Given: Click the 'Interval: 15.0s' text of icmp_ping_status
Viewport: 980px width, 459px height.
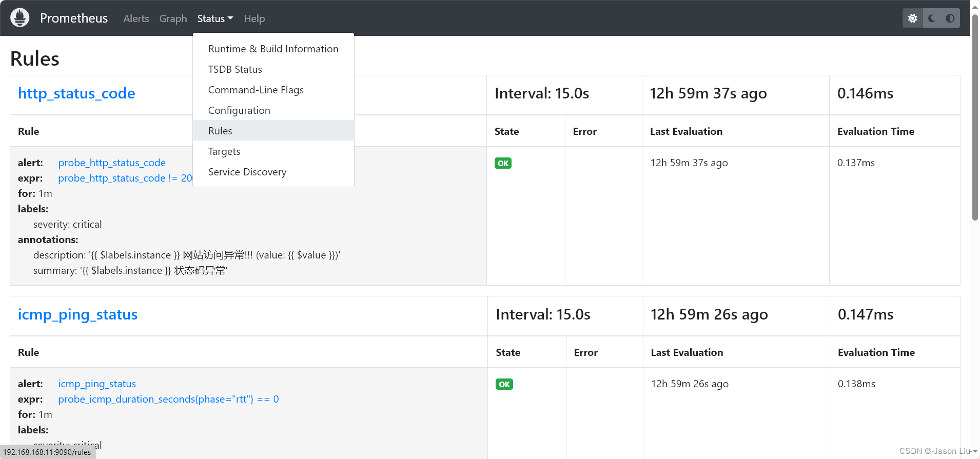Looking at the screenshot, I should [543, 314].
